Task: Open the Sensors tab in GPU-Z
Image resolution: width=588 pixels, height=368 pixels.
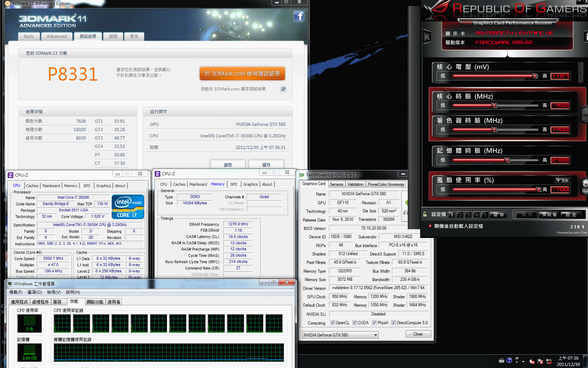Action: (x=337, y=184)
